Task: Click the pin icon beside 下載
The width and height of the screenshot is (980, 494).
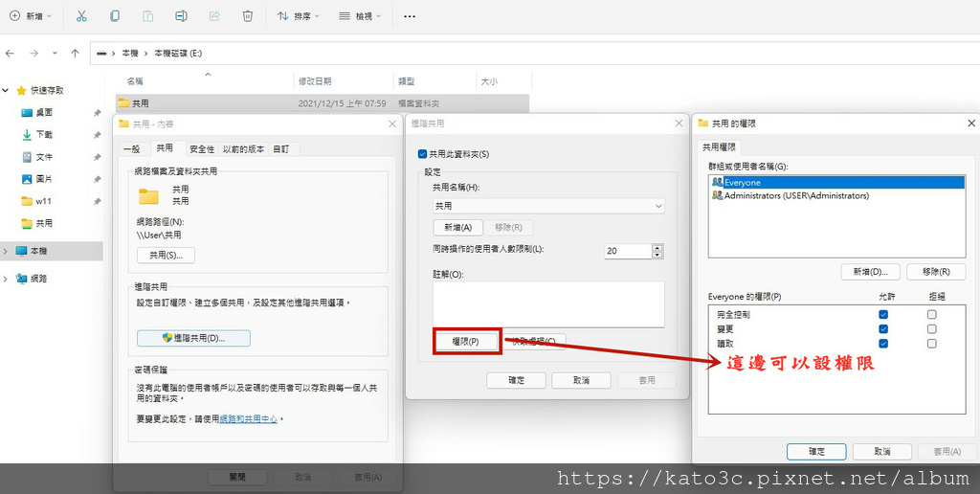Action: [x=97, y=135]
